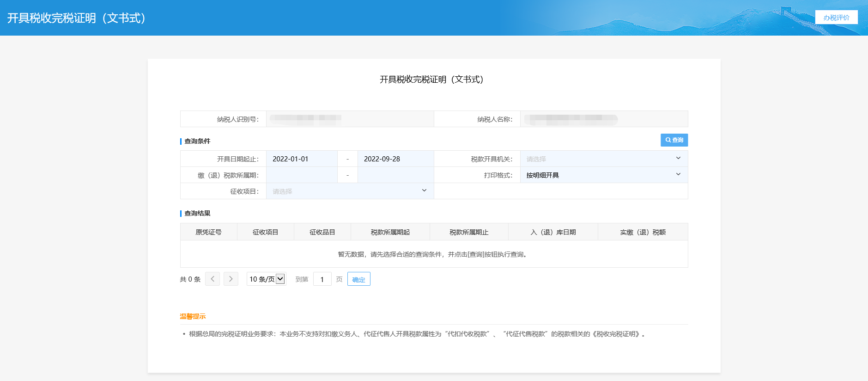Click the 征收项目 column header
The height and width of the screenshot is (381, 868).
click(266, 232)
